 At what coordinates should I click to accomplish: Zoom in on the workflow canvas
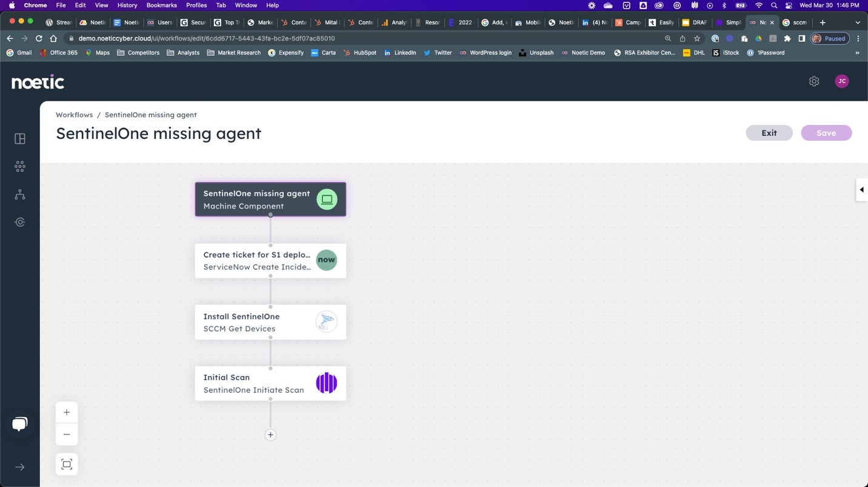click(67, 412)
